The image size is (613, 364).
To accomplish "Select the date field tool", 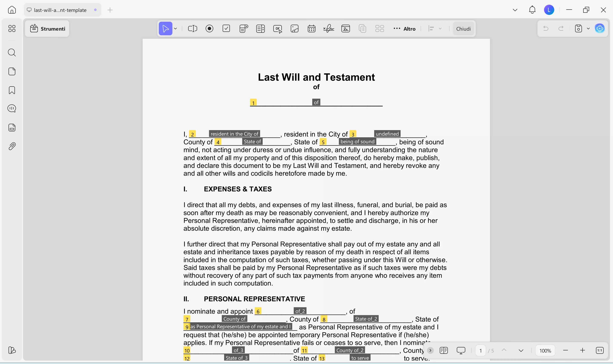I will pos(311,29).
